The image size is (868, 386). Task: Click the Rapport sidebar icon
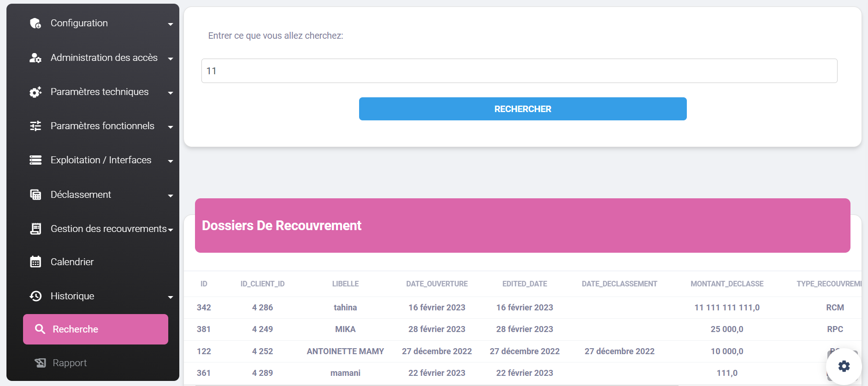tap(40, 363)
